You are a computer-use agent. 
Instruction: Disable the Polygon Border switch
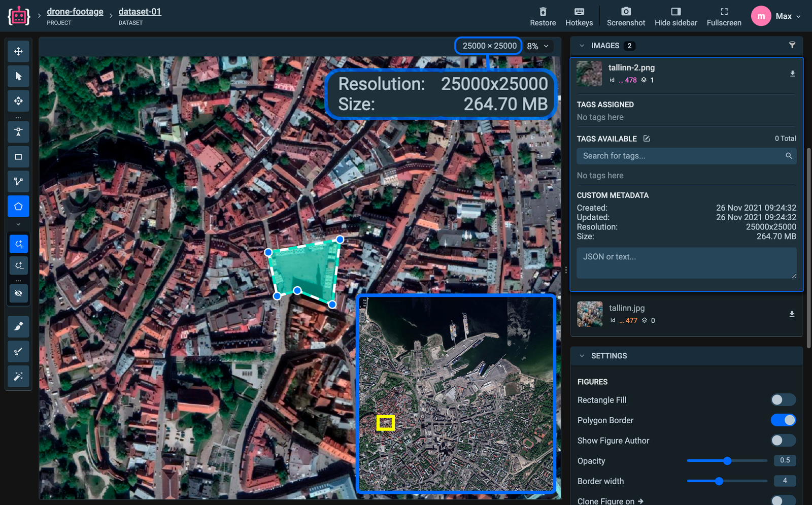(783, 420)
